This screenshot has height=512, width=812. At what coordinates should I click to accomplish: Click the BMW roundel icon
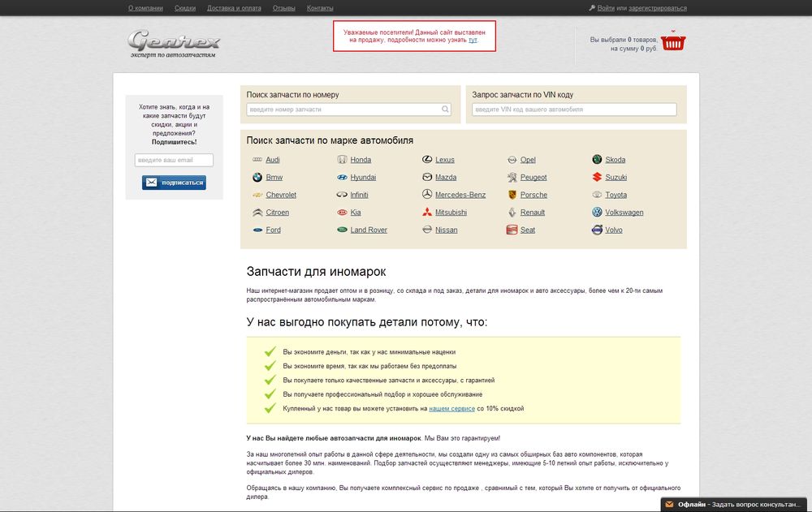coord(257,177)
